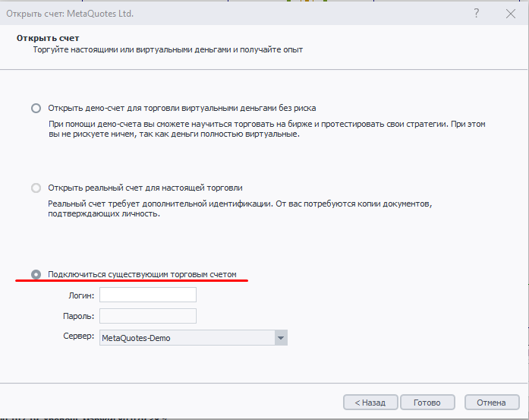The width and height of the screenshot is (529, 420).
Task: Click the Сервер field label
Action: pos(78,336)
